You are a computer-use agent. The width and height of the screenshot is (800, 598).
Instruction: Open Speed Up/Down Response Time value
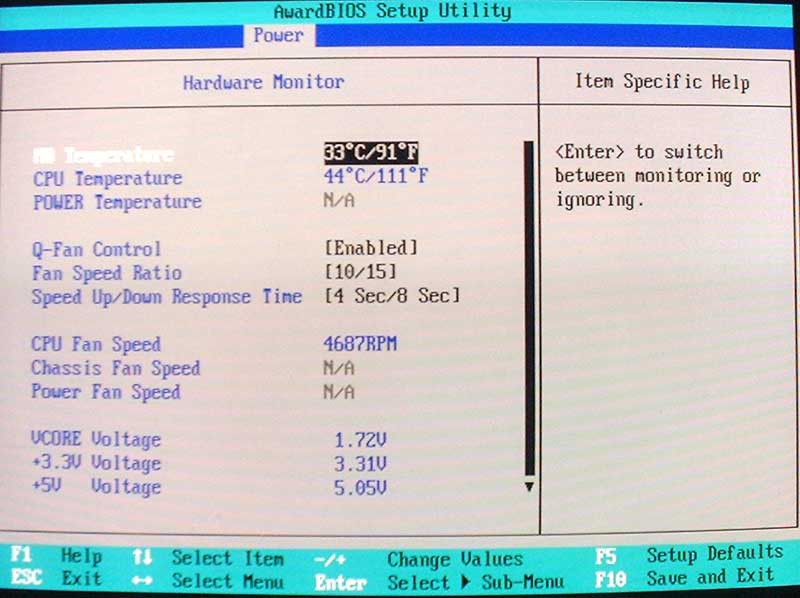click(x=392, y=296)
